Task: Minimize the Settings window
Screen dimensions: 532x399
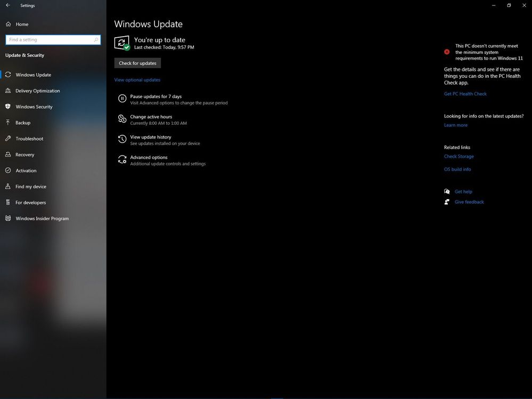Action: tap(494, 5)
